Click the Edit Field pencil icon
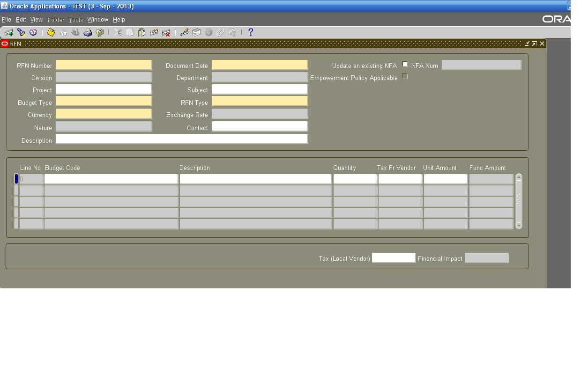 (184, 32)
